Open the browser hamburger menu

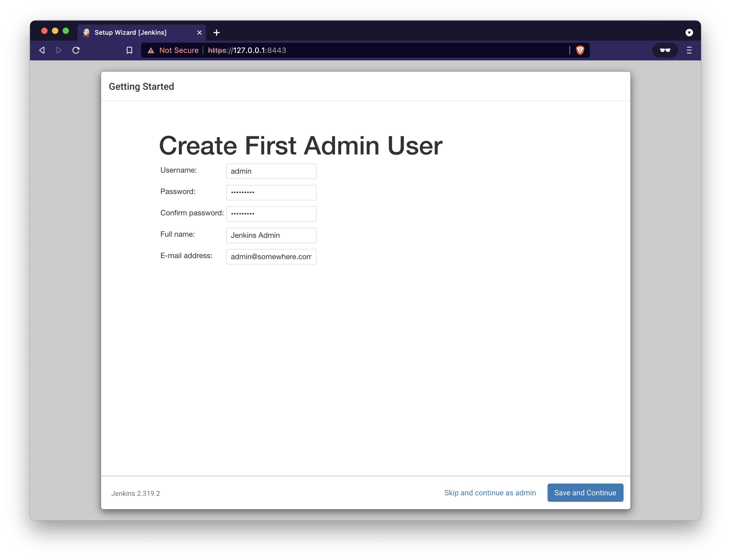pyautogui.click(x=689, y=50)
